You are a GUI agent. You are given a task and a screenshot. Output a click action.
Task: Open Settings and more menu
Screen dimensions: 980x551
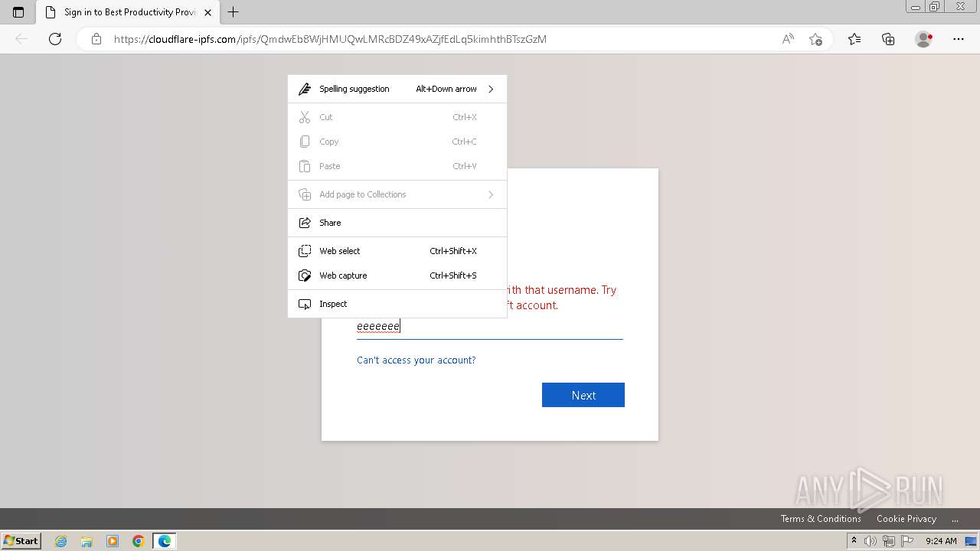tap(958, 39)
